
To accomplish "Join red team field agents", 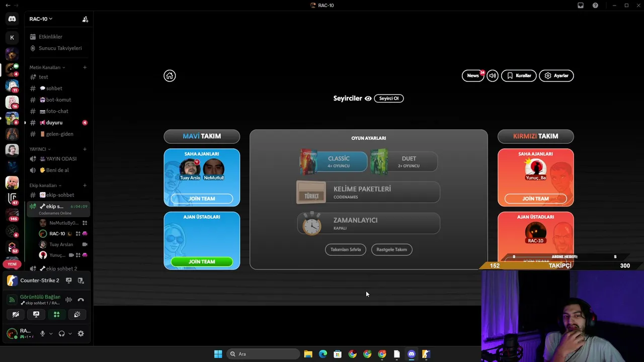I will [x=536, y=199].
